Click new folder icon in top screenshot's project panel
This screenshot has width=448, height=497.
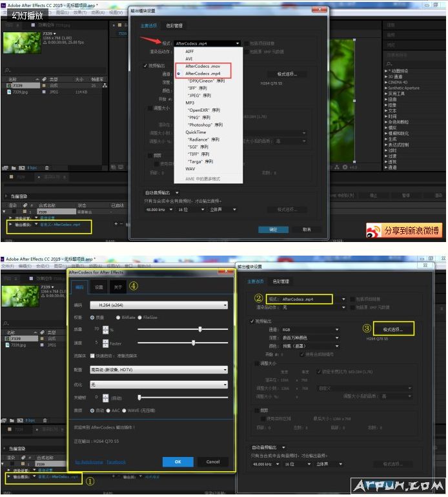pos(14,168)
